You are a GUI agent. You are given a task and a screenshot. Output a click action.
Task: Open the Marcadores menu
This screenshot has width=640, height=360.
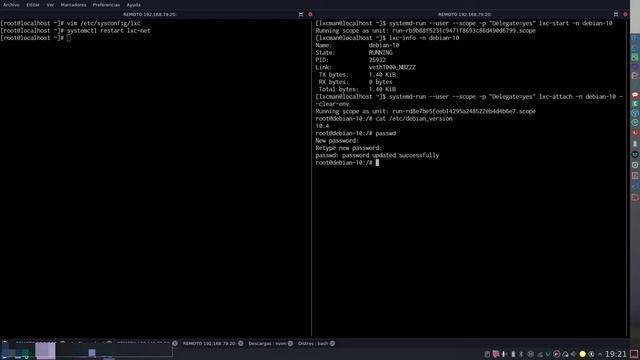coord(73,5)
